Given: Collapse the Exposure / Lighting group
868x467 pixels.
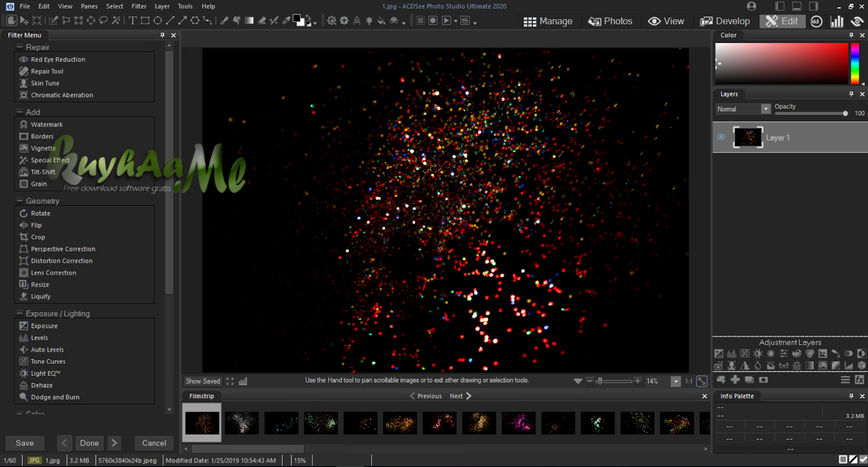Looking at the screenshot, I should [20, 313].
